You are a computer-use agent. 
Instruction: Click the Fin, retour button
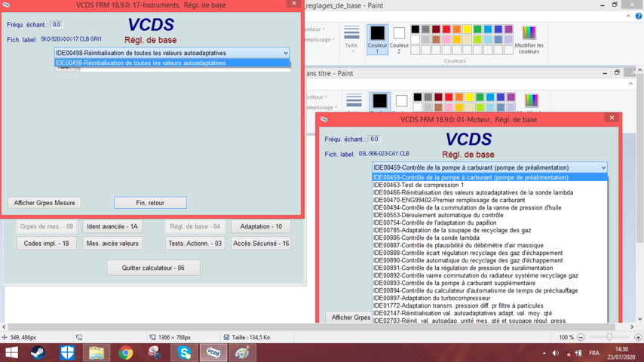coord(150,203)
